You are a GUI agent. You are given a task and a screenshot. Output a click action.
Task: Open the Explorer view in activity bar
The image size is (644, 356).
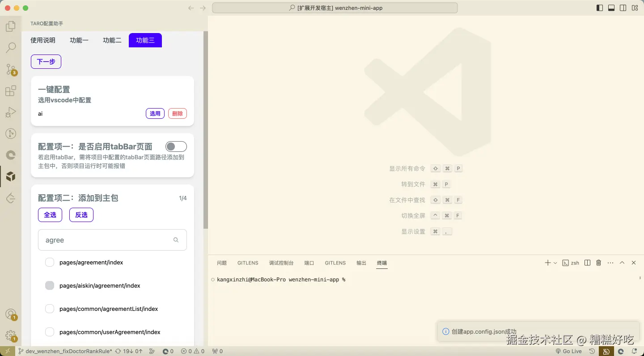pos(11,26)
